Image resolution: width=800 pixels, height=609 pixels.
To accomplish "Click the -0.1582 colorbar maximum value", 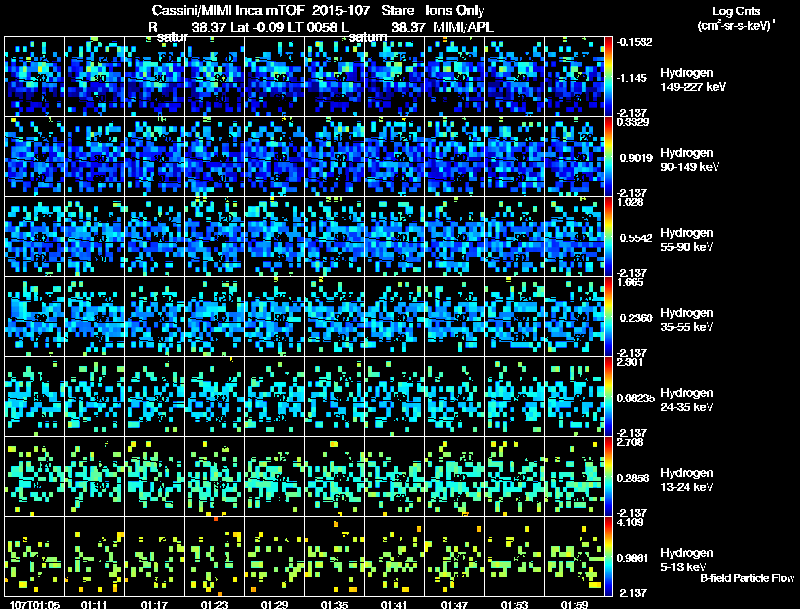I will click(634, 42).
